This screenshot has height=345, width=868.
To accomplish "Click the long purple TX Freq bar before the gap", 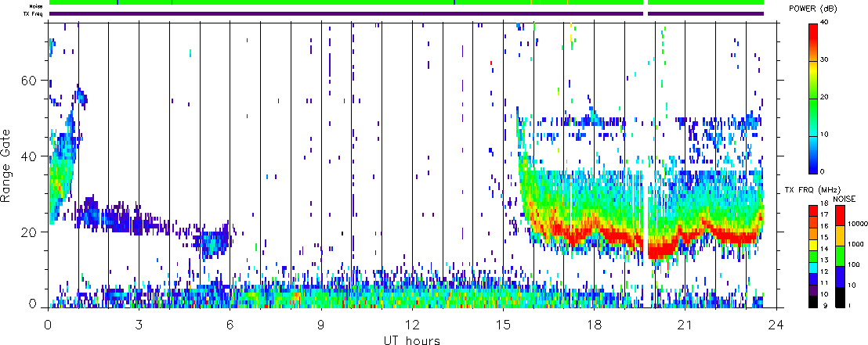I will 346,14.
